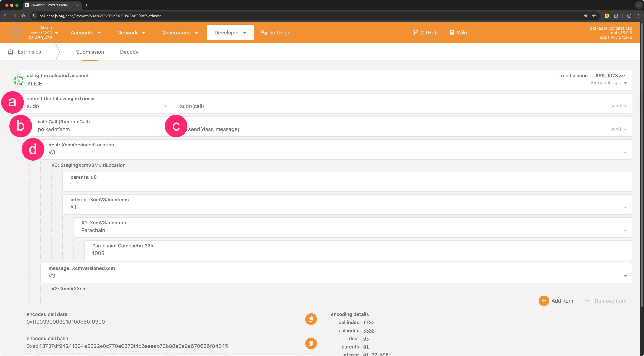Click the encoded call hash value
The image size is (644, 356).
127,346
